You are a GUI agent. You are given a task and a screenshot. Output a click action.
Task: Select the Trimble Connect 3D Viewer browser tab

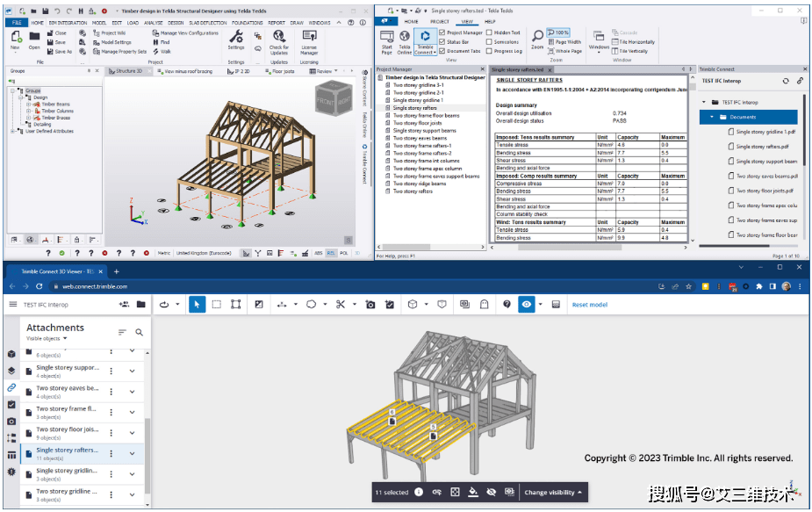point(57,271)
